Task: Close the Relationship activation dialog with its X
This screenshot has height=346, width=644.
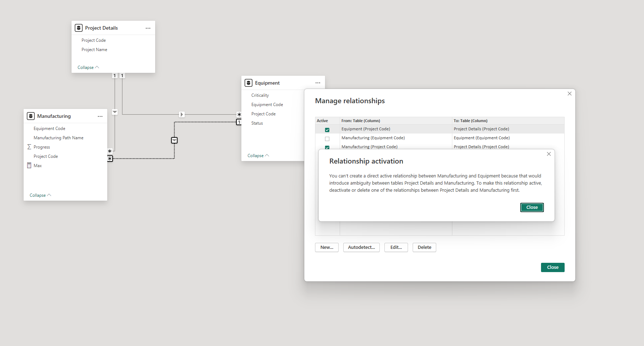Action: click(x=549, y=154)
